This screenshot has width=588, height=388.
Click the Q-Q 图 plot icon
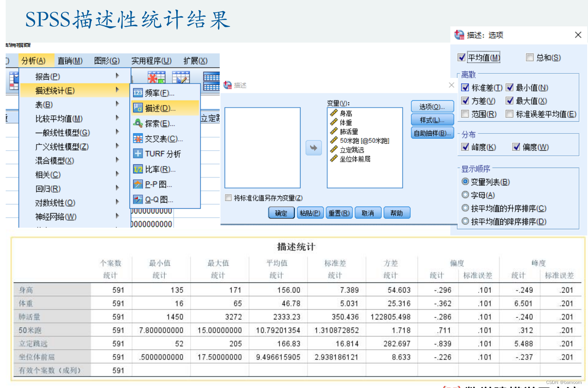(138, 199)
